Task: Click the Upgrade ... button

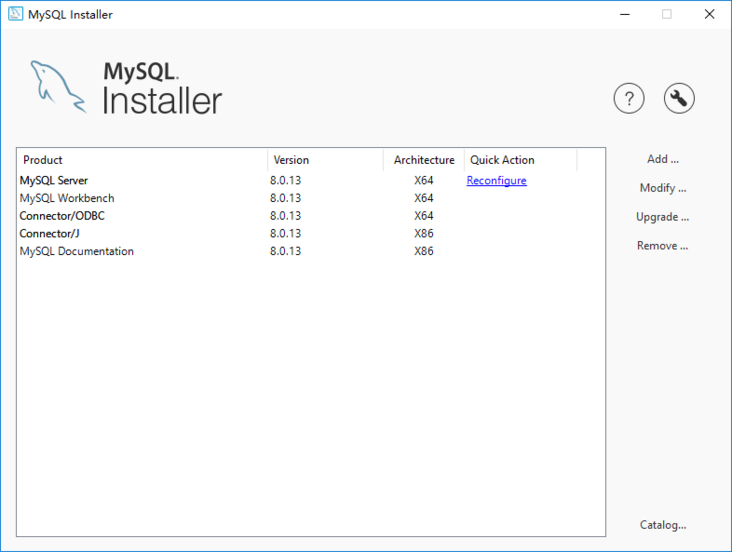Action: click(662, 217)
